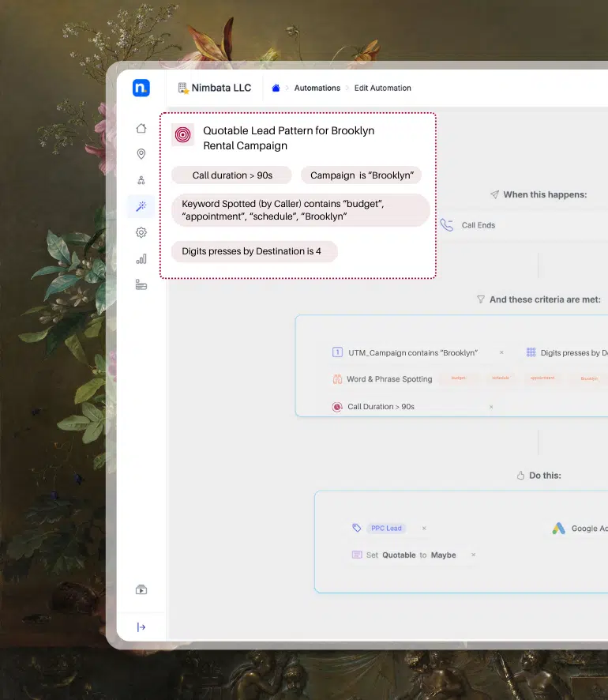Remove the Call Duration > 90s criterion
The width and height of the screenshot is (608, 700).
click(491, 407)
